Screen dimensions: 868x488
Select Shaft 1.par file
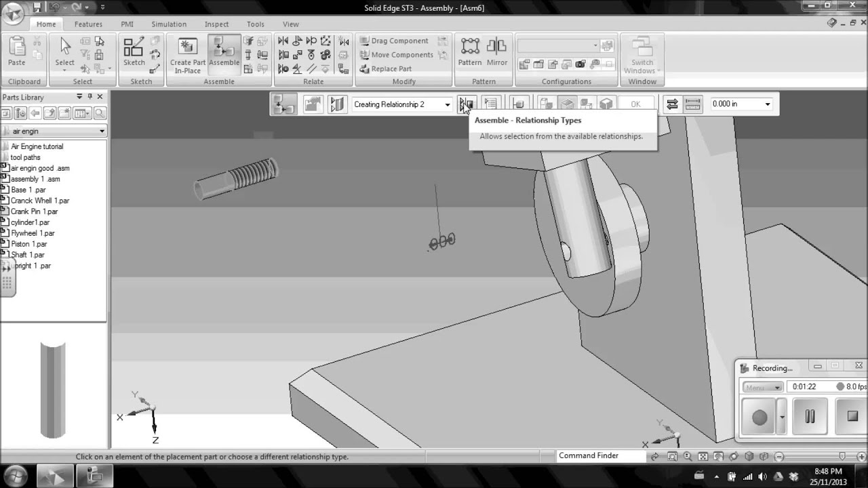(x=28, y=255)
